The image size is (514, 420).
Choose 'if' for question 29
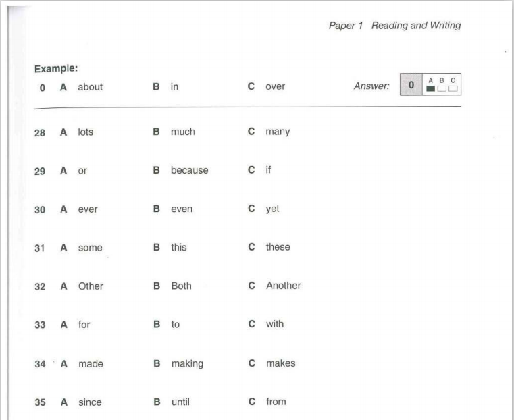coord(268,169)
